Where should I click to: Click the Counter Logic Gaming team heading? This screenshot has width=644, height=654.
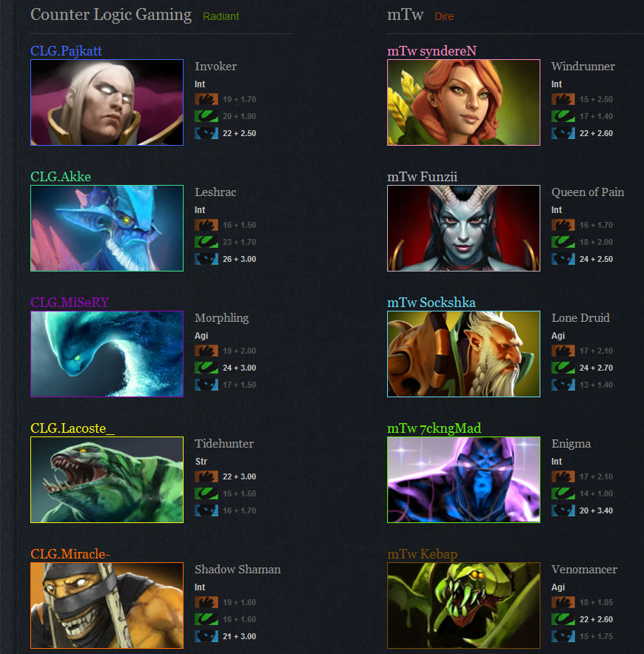pyautogui.click(x=111, y=15)
